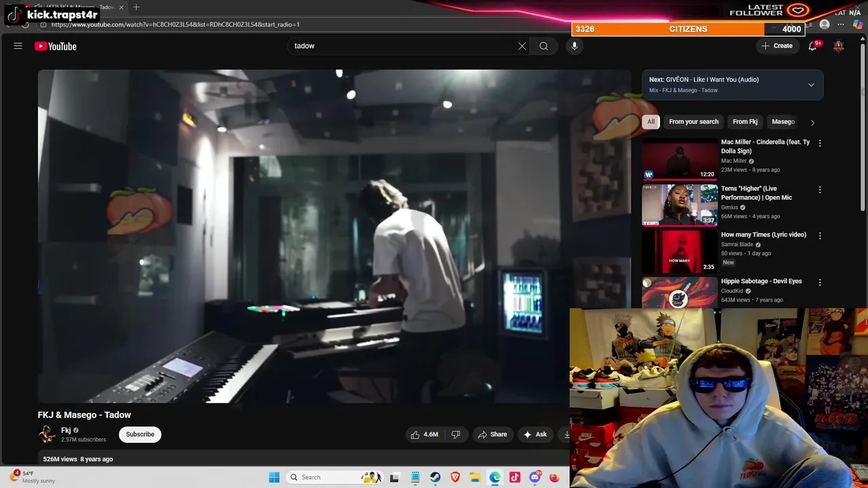Expand the Next queue panel chevron
The image size is (868, 488).
pyautogui.click(x=811, y=85)
